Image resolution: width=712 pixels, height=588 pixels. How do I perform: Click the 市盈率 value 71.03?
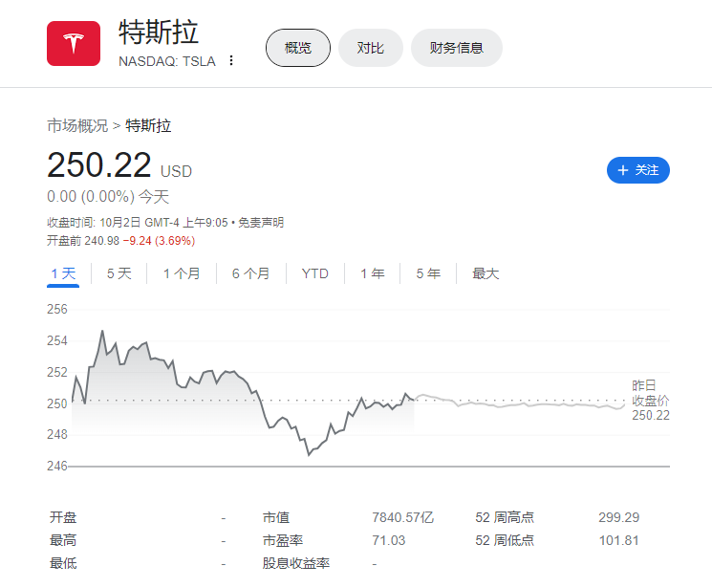click(389, 541)
